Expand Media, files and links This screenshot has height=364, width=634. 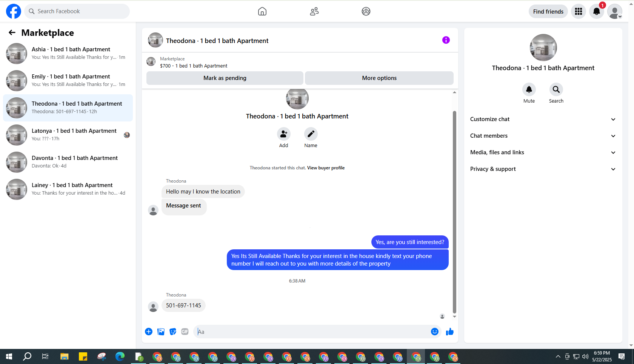point(543,152)
